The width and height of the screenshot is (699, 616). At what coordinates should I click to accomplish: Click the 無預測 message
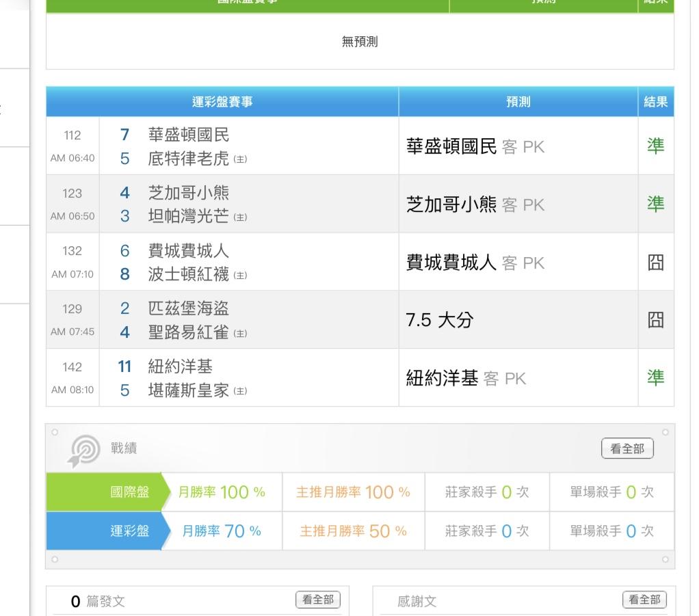tap(360, 42)
